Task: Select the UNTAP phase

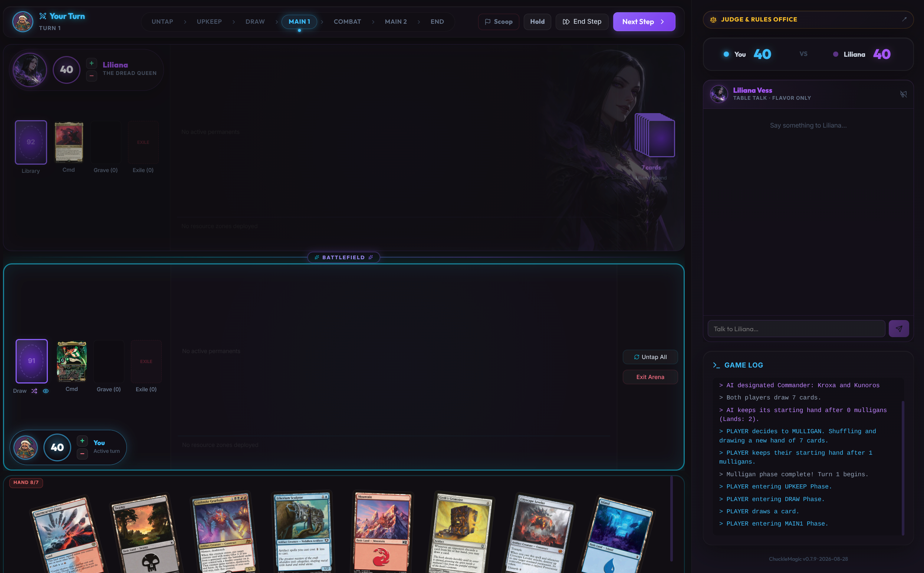Action: tap(162, 22)
